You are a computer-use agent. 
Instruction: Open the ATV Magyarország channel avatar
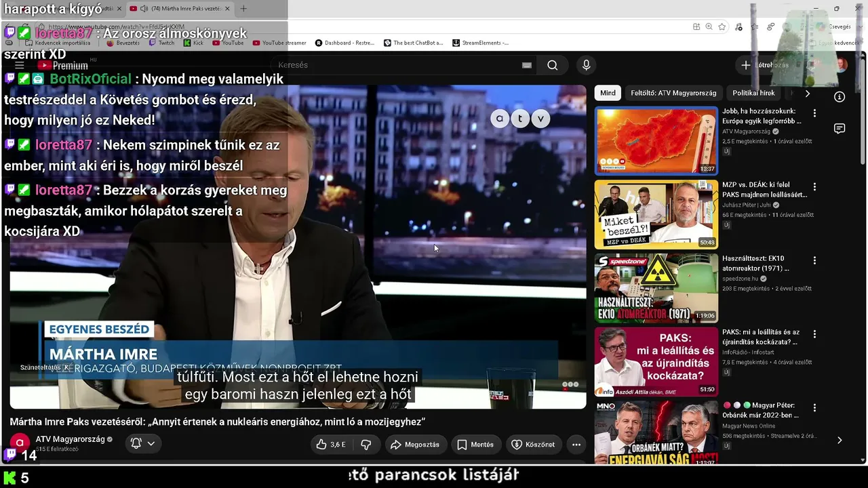pos(20,443)
